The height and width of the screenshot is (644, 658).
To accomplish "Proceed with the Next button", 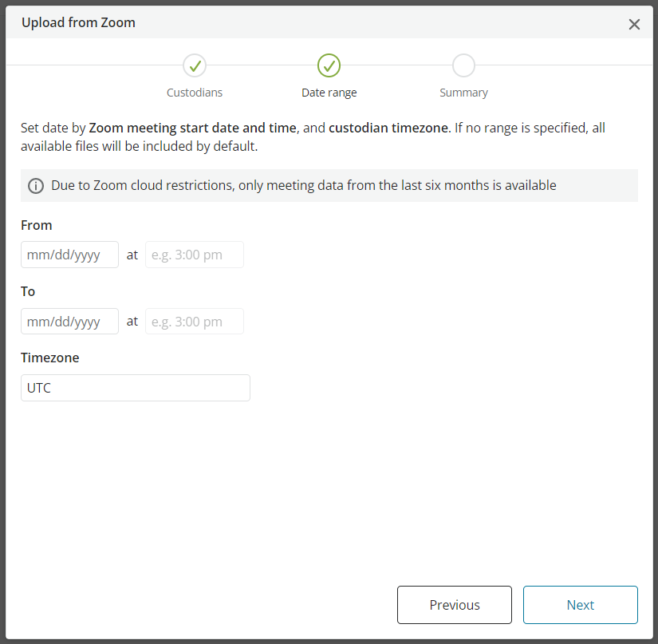I will 581,605.
